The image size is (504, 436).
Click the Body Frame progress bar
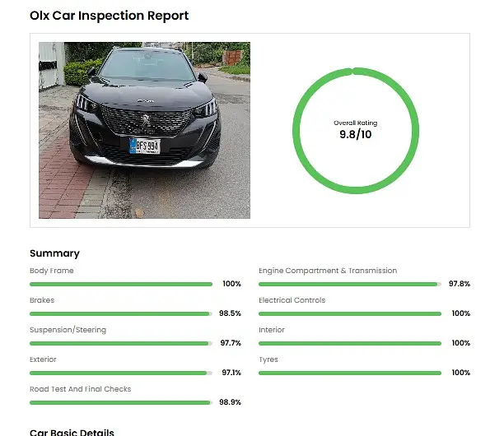click(x=121, y=284)
